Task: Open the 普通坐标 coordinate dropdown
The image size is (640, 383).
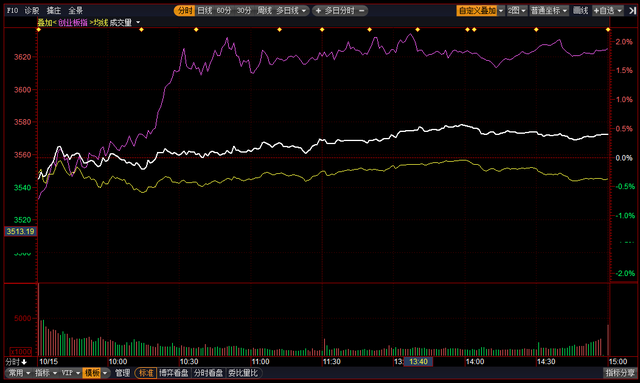Action: (549, 11)
